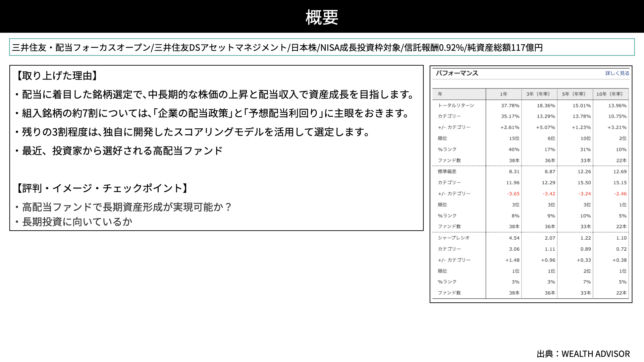Click the 1年 column header
Image resolution: width=644 pixels, height=362 pixels.
point(503,94)
